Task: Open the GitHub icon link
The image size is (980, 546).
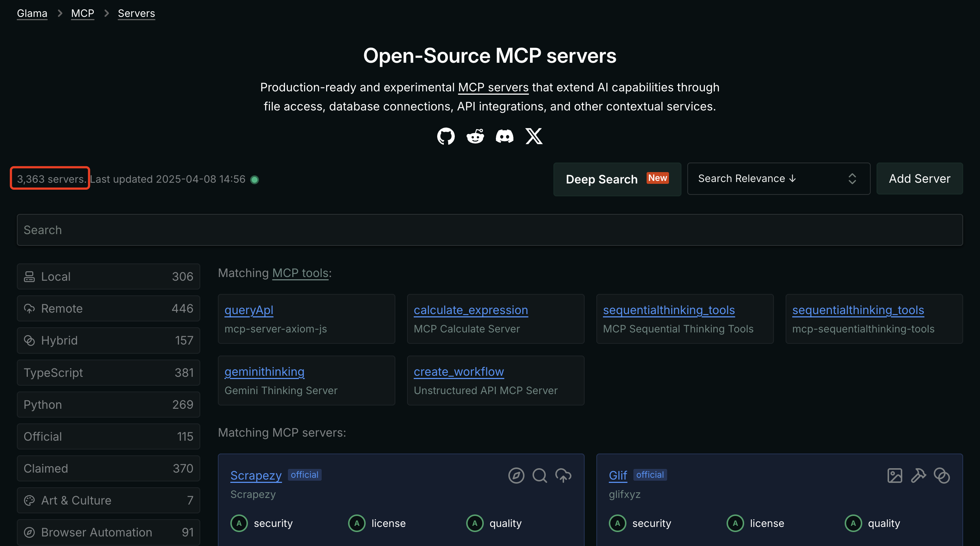Action: [446, 136]
